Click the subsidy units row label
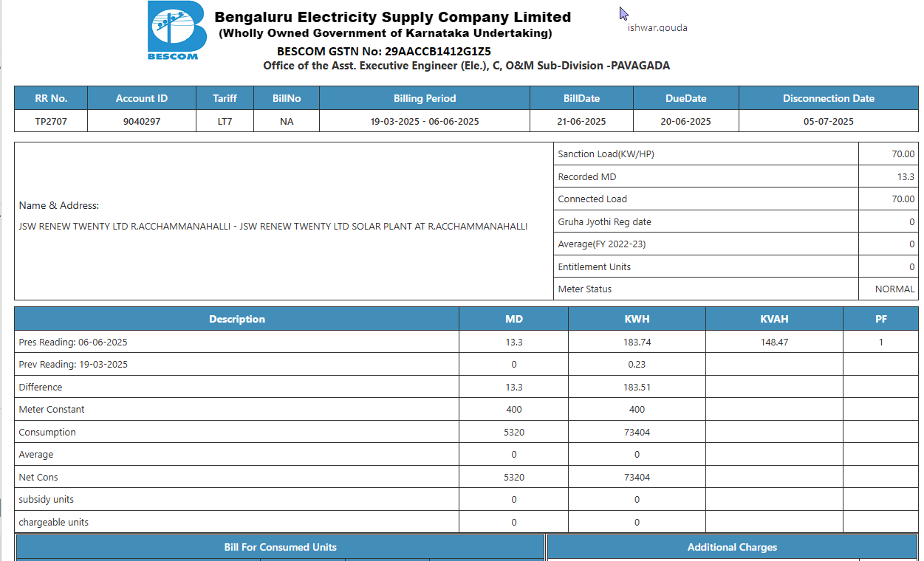The height and width of the screenshot is (561, 924). 47,499
